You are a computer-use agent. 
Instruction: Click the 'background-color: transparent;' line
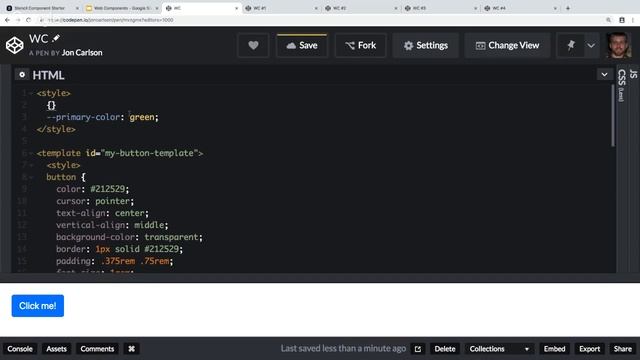pos(129,237)
